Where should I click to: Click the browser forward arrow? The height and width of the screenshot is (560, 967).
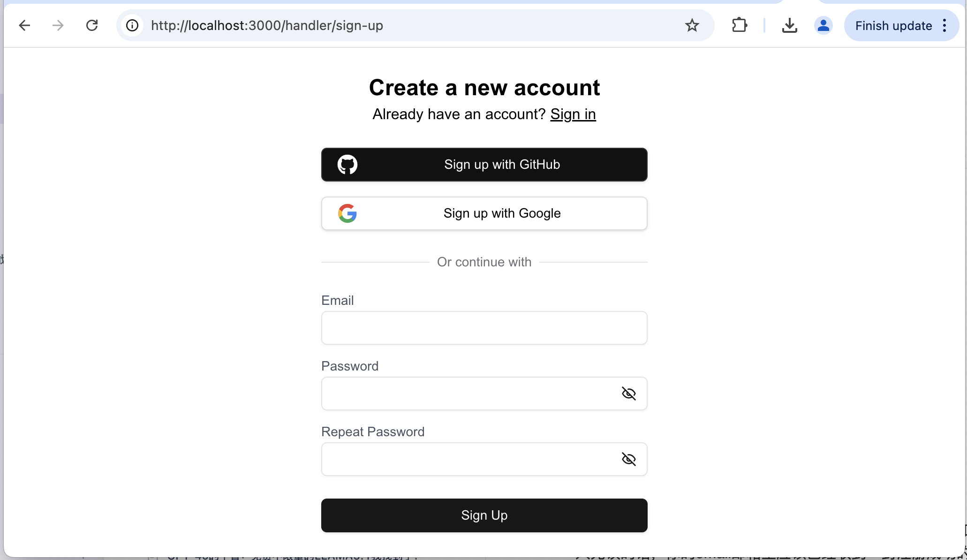(x=58, y=25)
